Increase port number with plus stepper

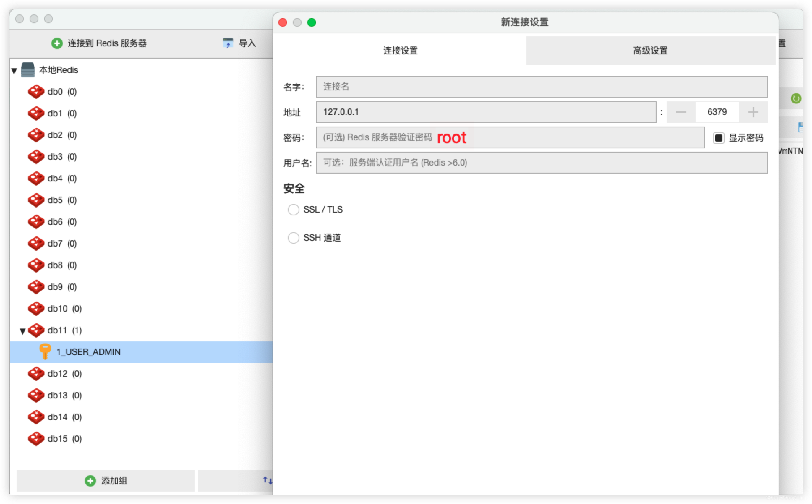point(753,112)
